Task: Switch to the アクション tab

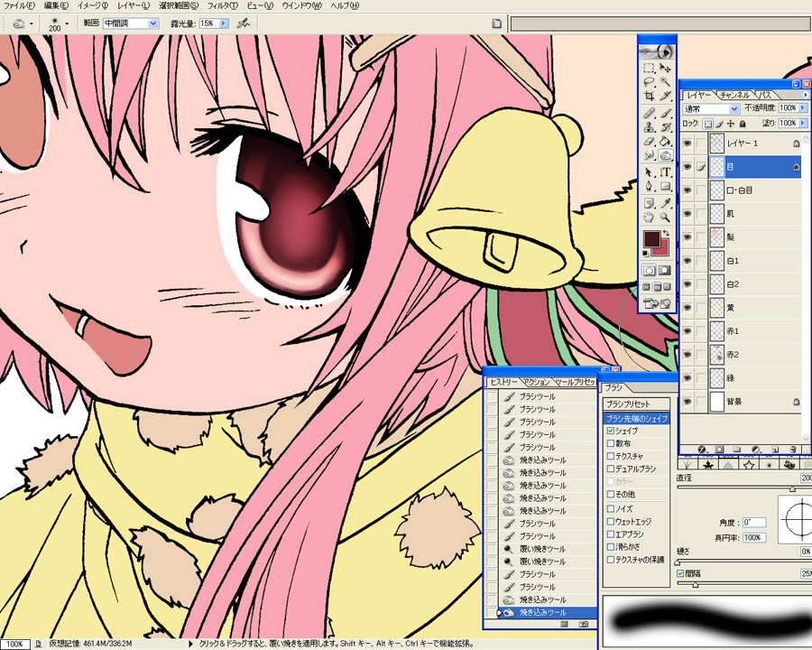Action: click(536, 382)
